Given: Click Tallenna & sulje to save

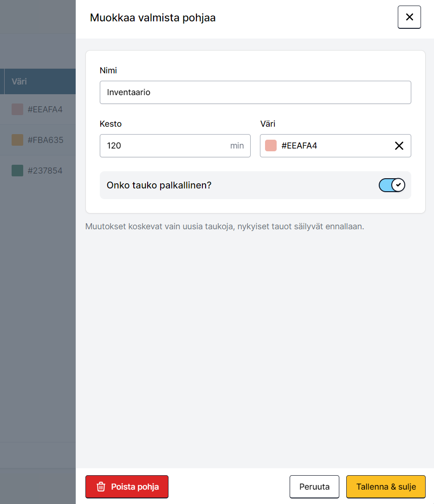Looking at the screenshot, I should tap(385, 487).
